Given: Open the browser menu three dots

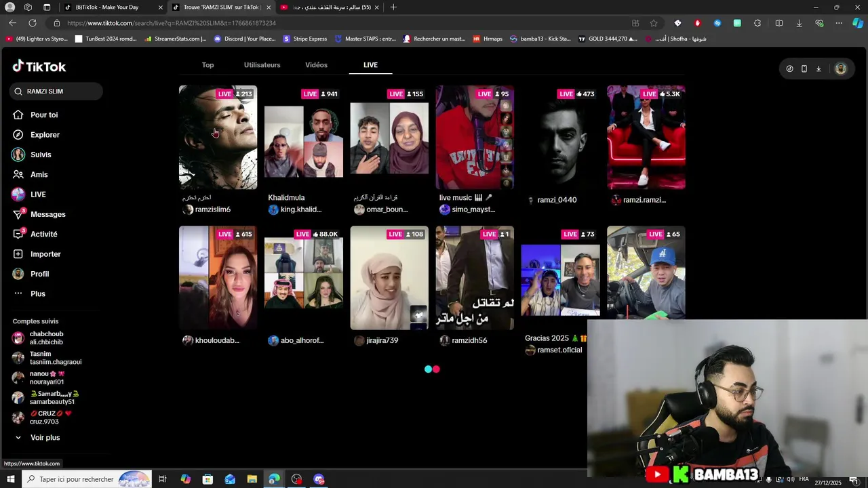Looking at the screenshot, I should 839,23.
